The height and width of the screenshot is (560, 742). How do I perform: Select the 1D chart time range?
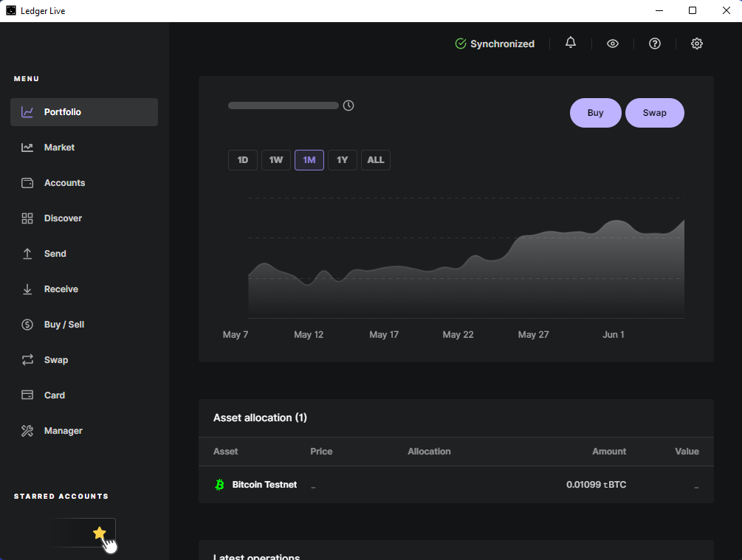(x=242, y=160)
